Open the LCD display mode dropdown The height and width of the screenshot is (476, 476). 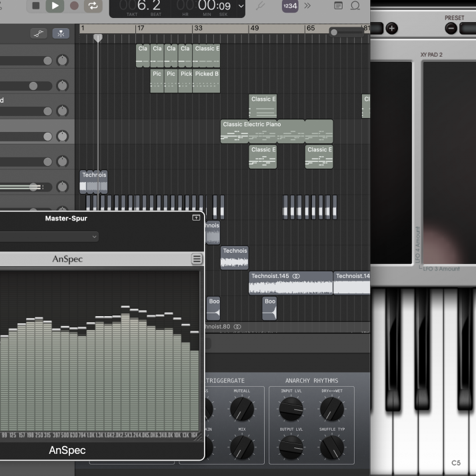[241, 6]
